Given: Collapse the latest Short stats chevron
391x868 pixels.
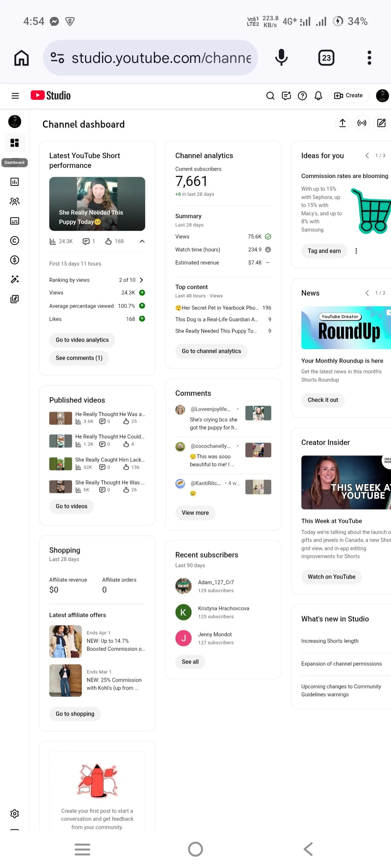Looking at the screenshot, I should coord(142,241).
